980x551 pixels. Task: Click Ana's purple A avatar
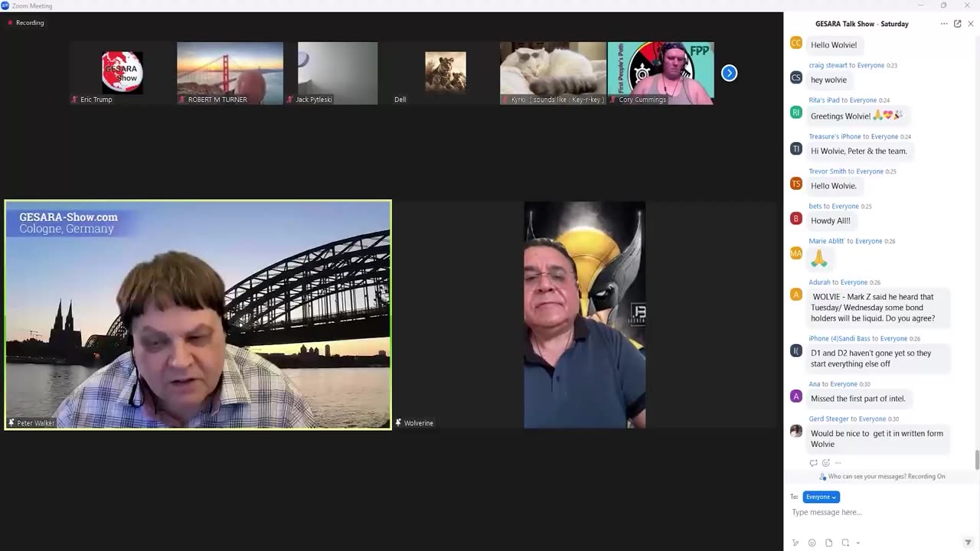pos(796,396)
